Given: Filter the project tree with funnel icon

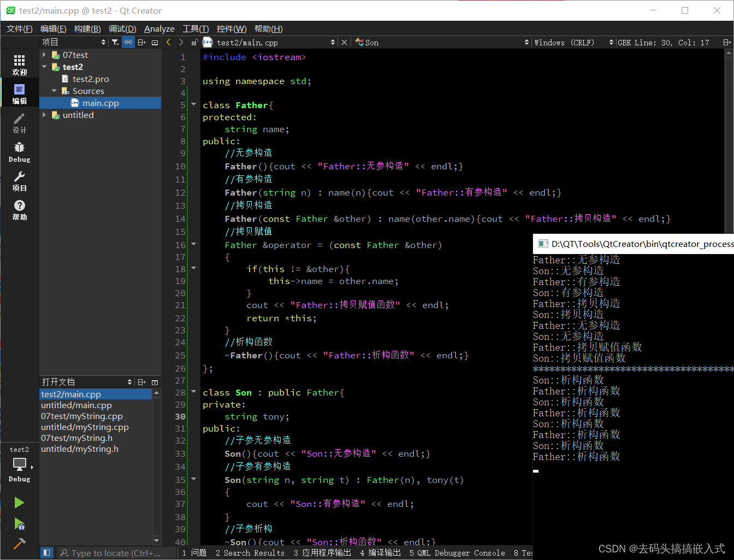Looking at the screenshot, I should [115, 42].
